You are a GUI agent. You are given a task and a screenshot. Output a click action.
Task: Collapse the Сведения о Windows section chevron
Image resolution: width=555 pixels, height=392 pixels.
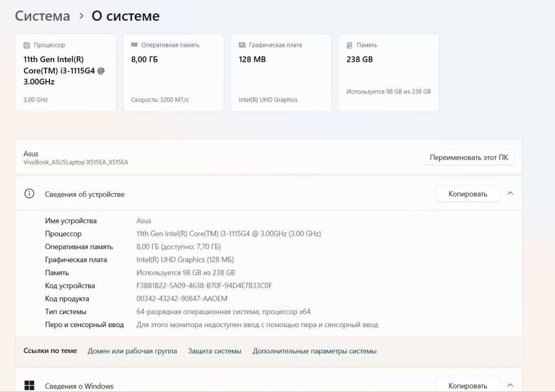(x=510, y=385)
